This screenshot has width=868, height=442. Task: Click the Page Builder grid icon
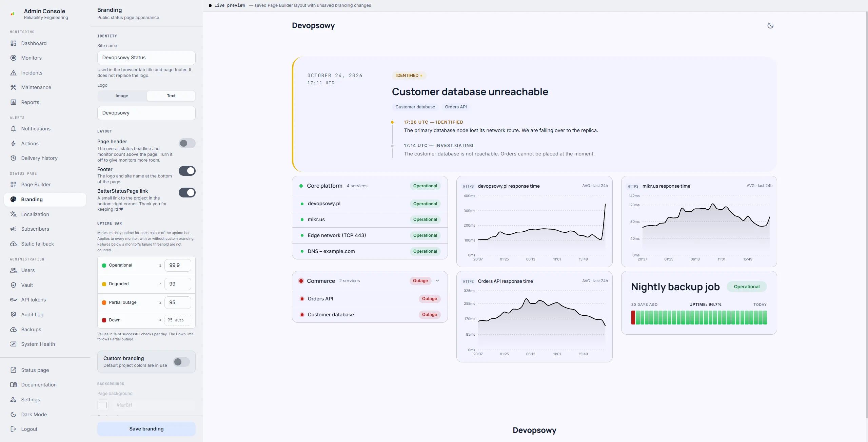point(13,185)
